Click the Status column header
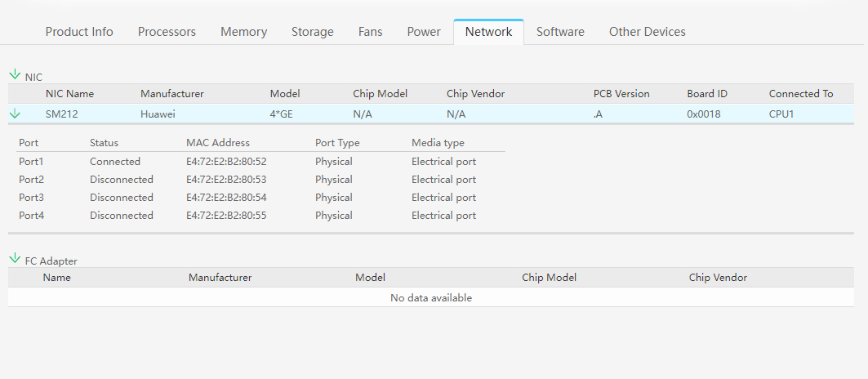868x379 pixels. [104, 142]
